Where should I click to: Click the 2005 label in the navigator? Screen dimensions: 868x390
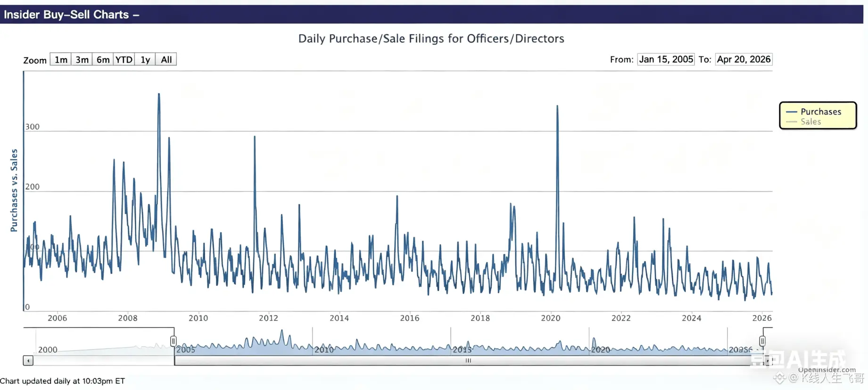186,350
